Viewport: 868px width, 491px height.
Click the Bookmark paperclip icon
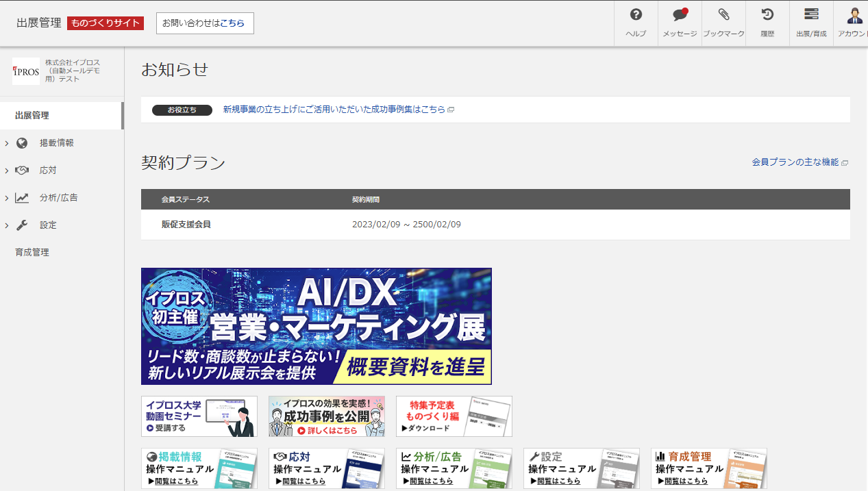point(723,15)
